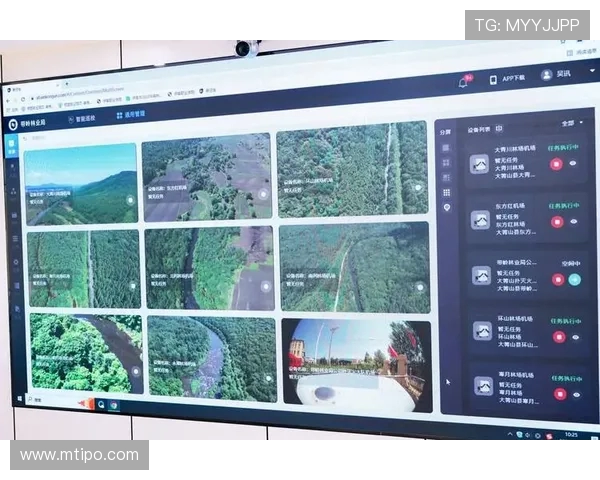Open the fisheye camera feed thumbnail
The height and width of the screenshot is (480, 600).
coord(356,364)
